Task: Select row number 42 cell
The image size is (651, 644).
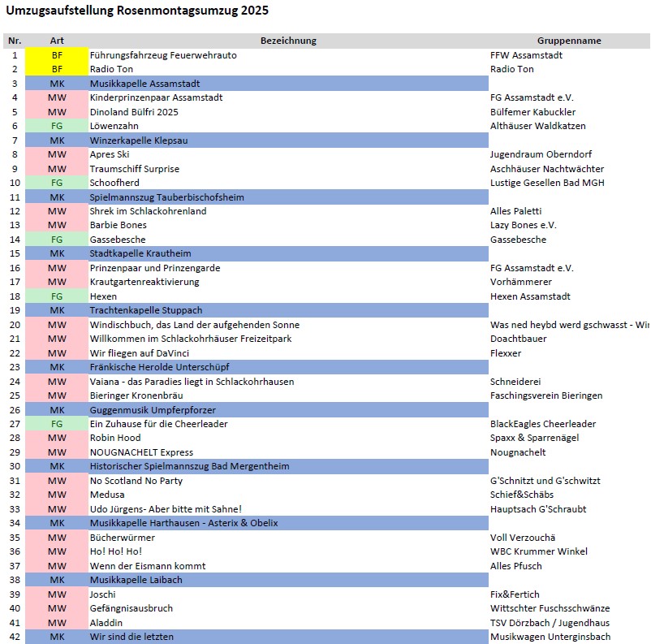Action: [15, 637]
